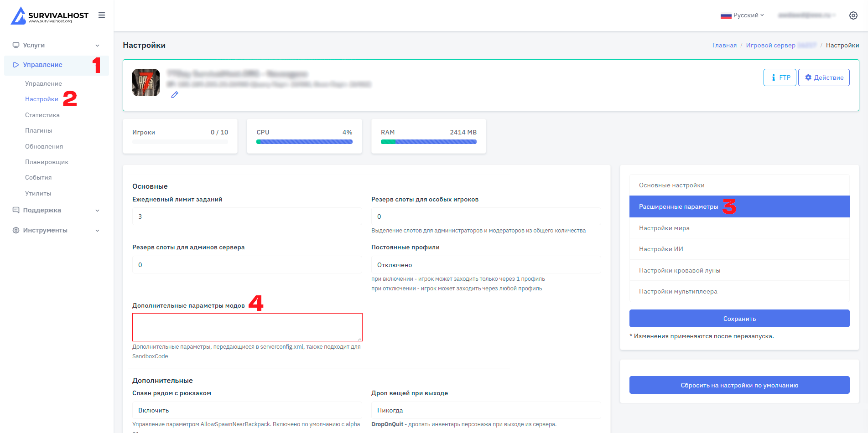Focus Резерв слоты для админов сервера field
The image size is (868, 433).
(x=247, y=265)
